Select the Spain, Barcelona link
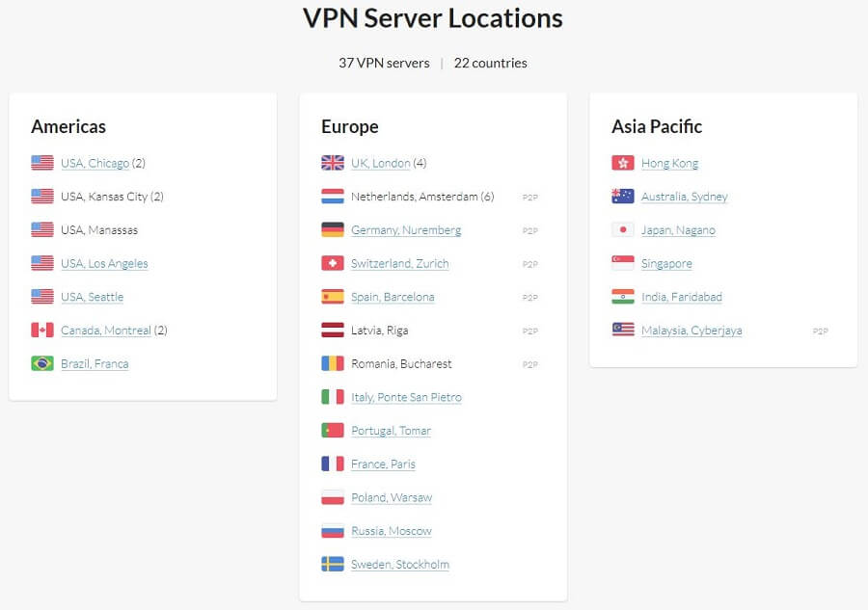The height and width of the screenshot is (610, 868). [x=393, y=297]
